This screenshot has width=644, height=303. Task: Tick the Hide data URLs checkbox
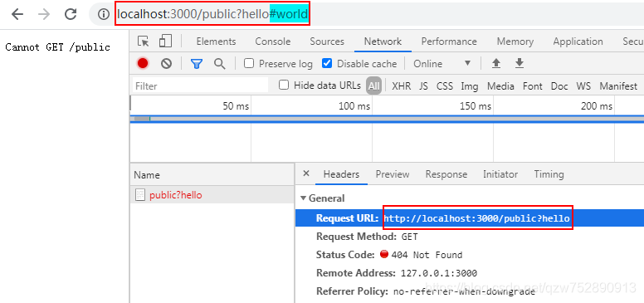point(283,86)
